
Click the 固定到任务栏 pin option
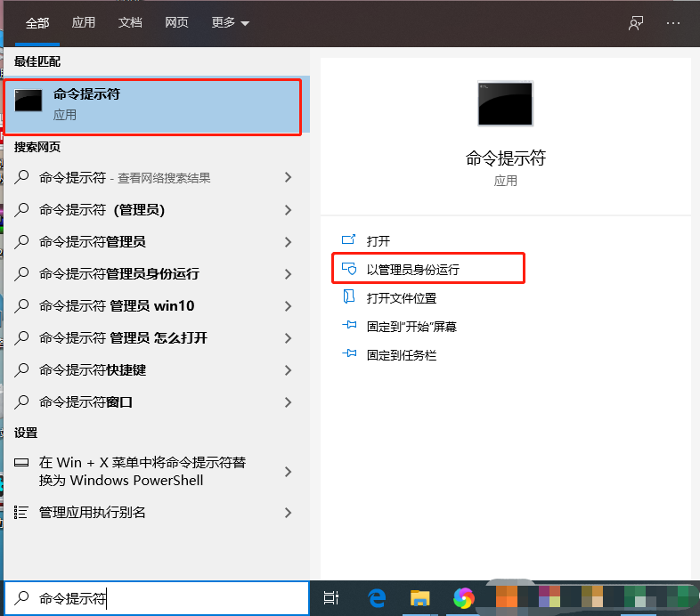[401, 355]
